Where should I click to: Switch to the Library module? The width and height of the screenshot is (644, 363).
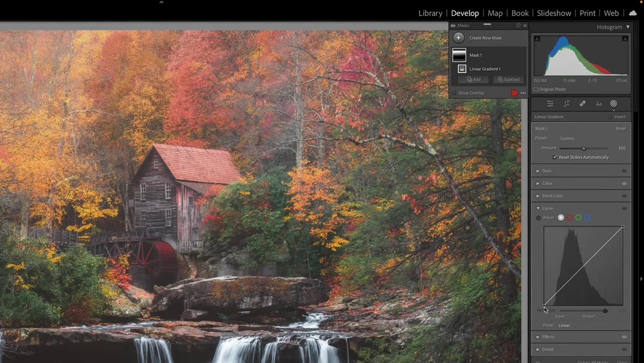pyautogui.click(x=430, y=13)
